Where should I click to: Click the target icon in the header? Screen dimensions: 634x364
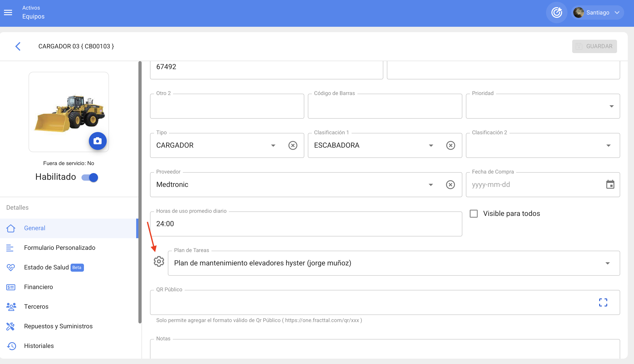(x=557, y=12)
